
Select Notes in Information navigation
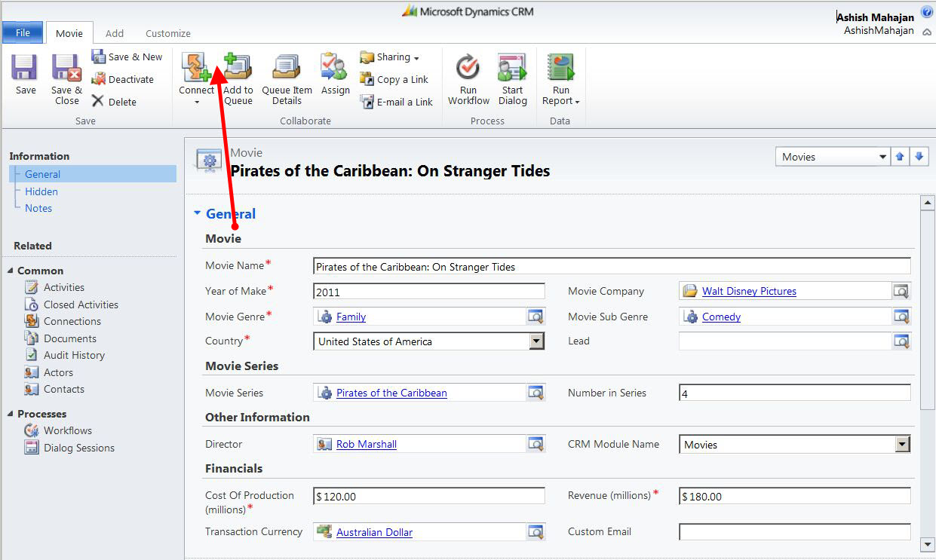(38, 208)
